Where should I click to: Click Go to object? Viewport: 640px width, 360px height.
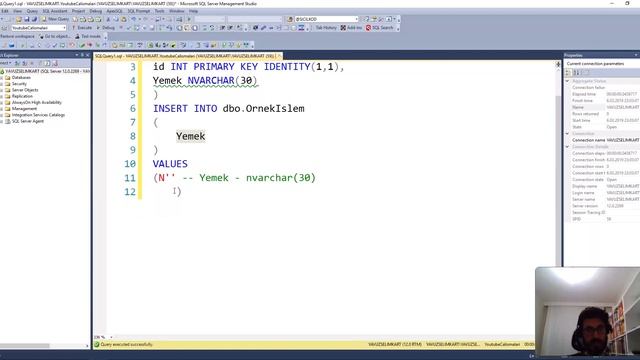55,36
